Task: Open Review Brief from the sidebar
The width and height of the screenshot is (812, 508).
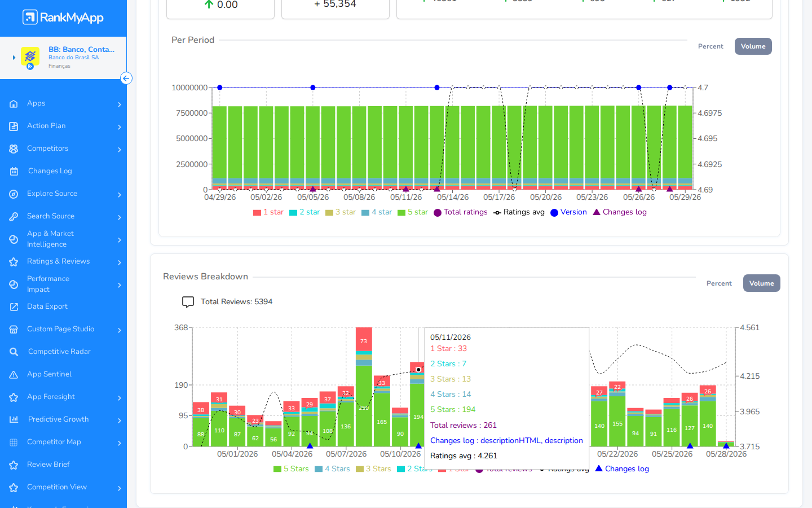Action: [48, 465]
